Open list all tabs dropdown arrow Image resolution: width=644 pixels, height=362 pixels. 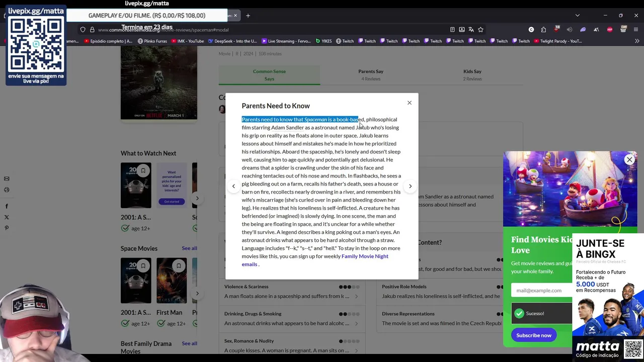[577, 16]
